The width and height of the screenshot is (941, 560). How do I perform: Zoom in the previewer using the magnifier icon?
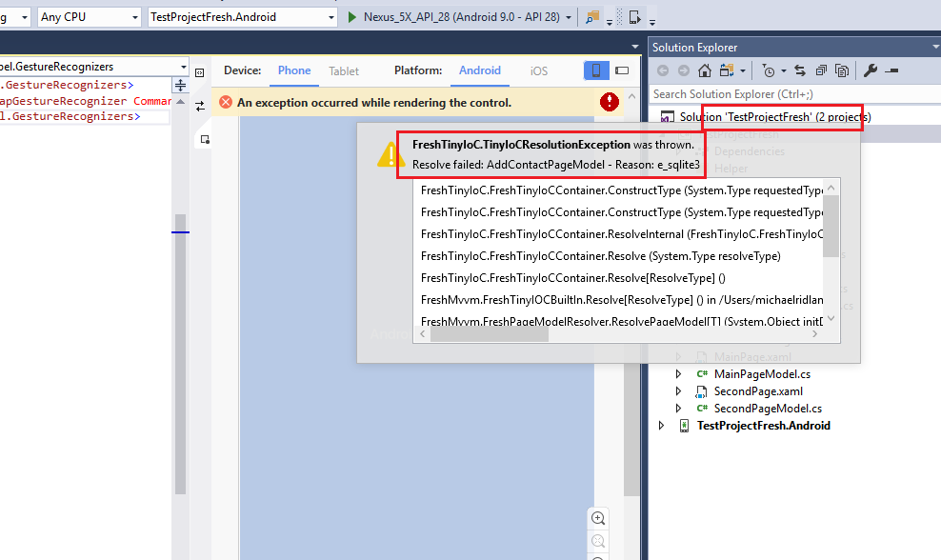point(598,518)
